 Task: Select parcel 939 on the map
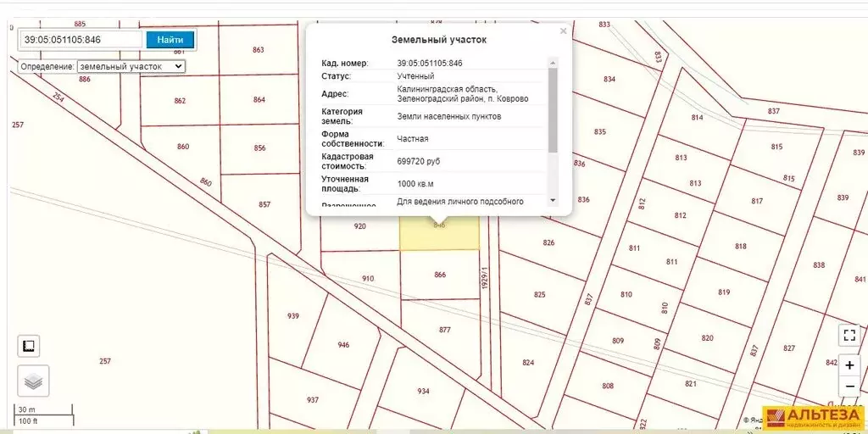tap(293, 316)
